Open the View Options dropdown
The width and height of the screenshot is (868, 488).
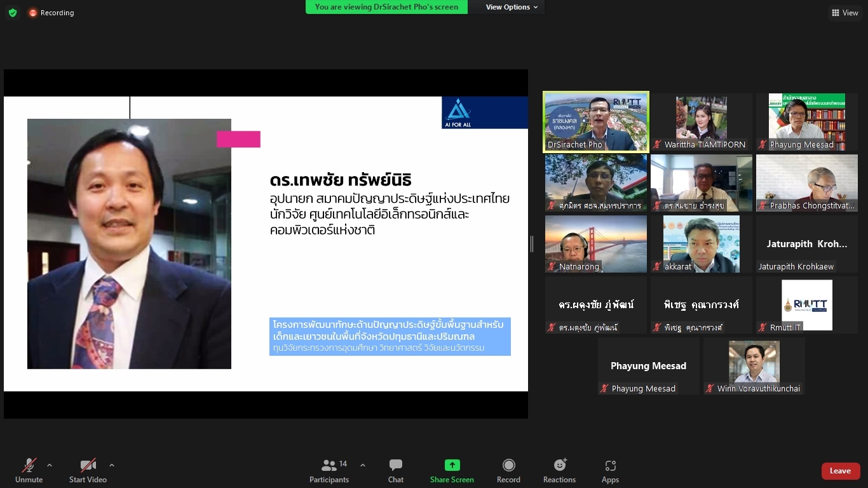click(512, 7)
